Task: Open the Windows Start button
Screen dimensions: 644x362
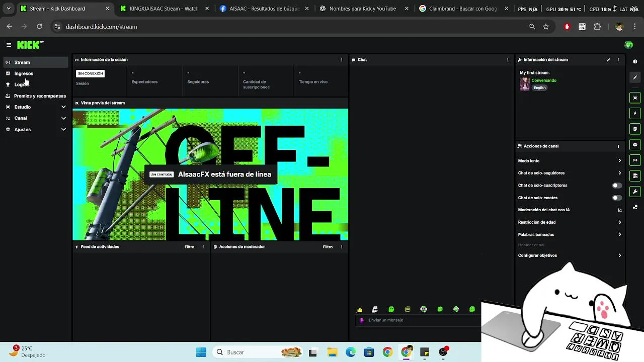Action: pyautogui.click(x=201, y=352)
